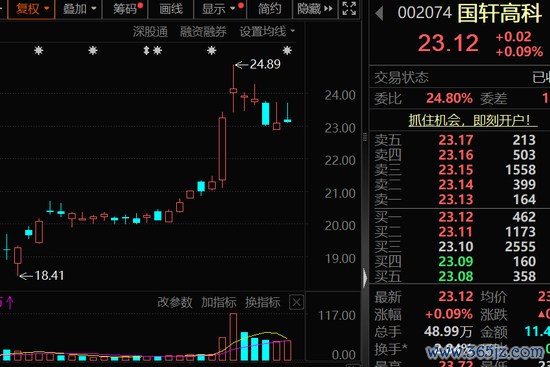Click the 加指标 add indicator button

click(x=219, y=302)
